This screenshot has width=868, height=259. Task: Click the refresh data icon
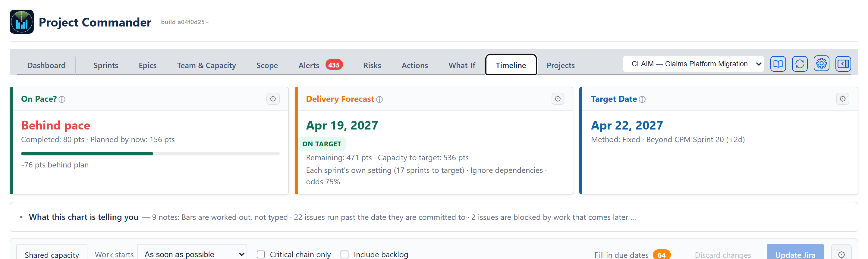800,64
